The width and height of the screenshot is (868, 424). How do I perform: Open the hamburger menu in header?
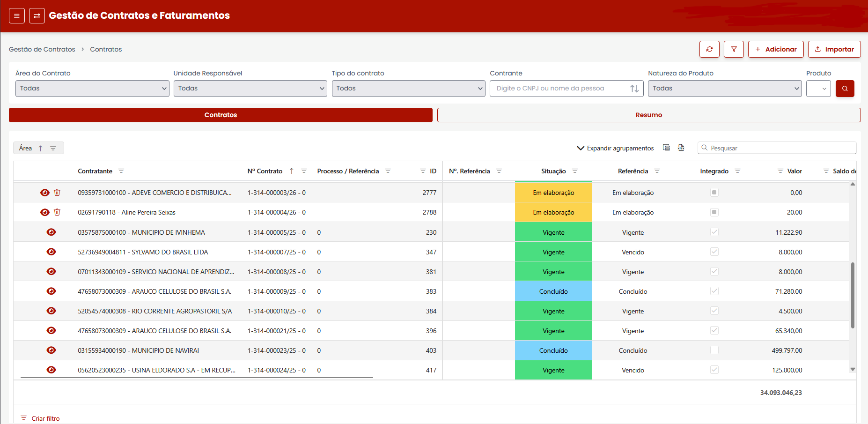pyautogui.click(x=16, y=15)
